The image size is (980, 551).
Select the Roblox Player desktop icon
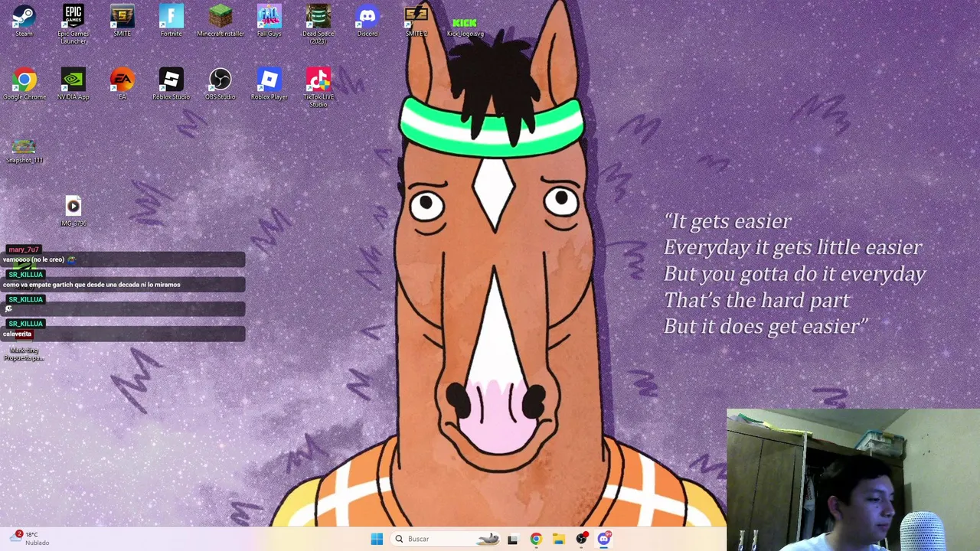click(x=269, y=84)
